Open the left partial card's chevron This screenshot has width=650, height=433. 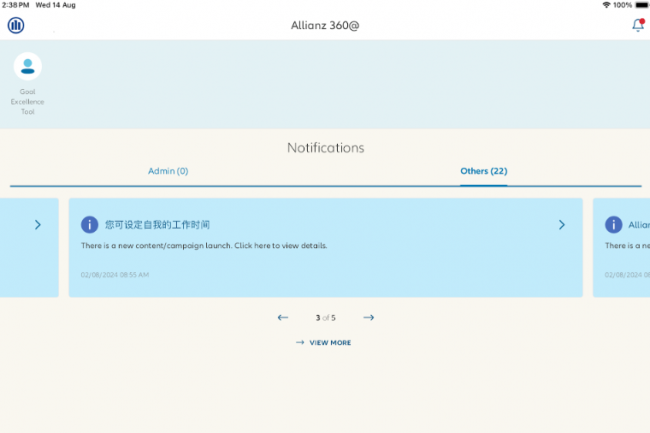coord(37,225)
